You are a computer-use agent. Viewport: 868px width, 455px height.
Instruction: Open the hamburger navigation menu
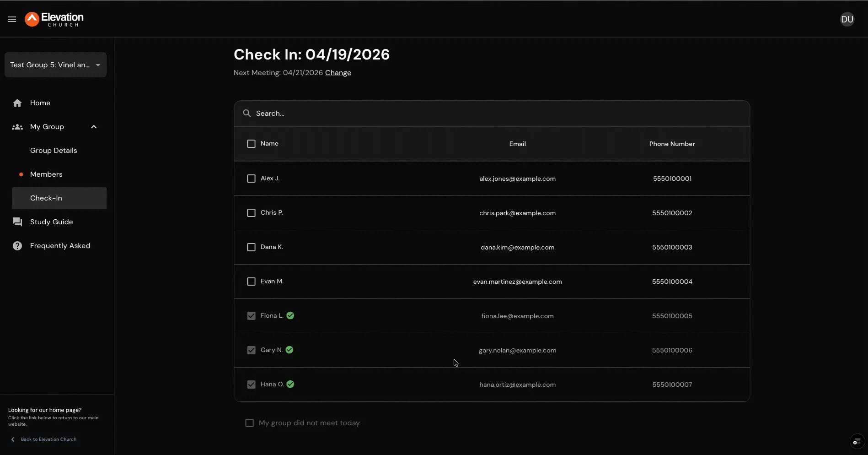[12, 19]
